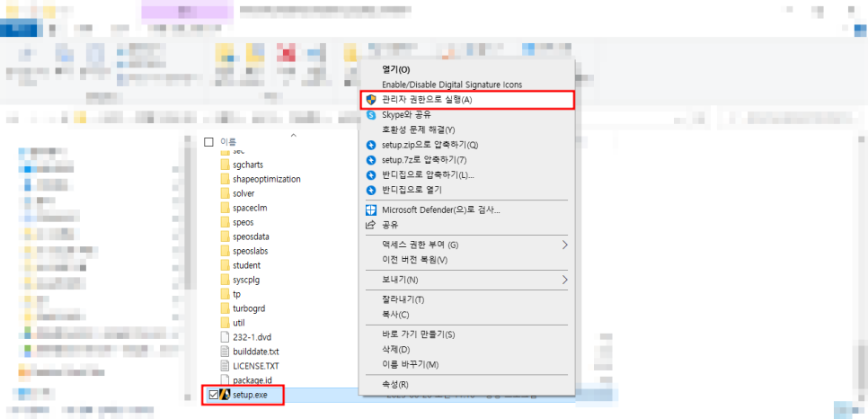This screenshot has height=419, width=868.
Task: Click the util folder icon
Action: pos(225,323)
